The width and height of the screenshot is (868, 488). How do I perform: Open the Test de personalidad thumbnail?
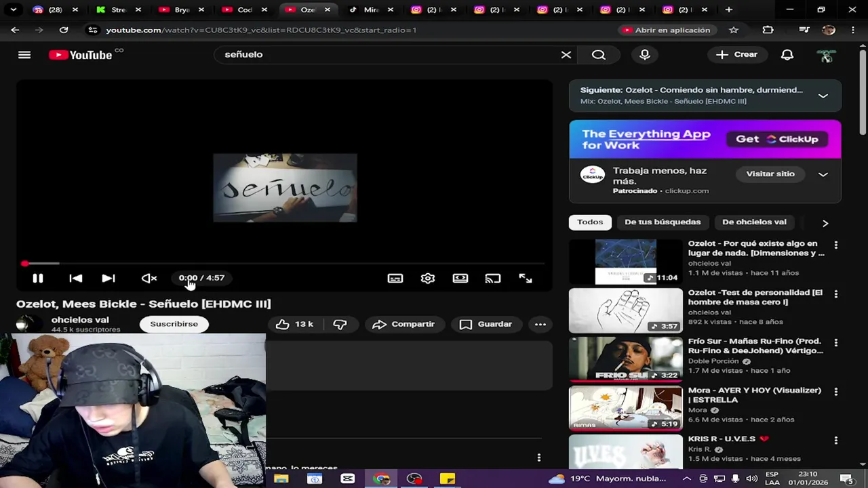pos(626,310)
